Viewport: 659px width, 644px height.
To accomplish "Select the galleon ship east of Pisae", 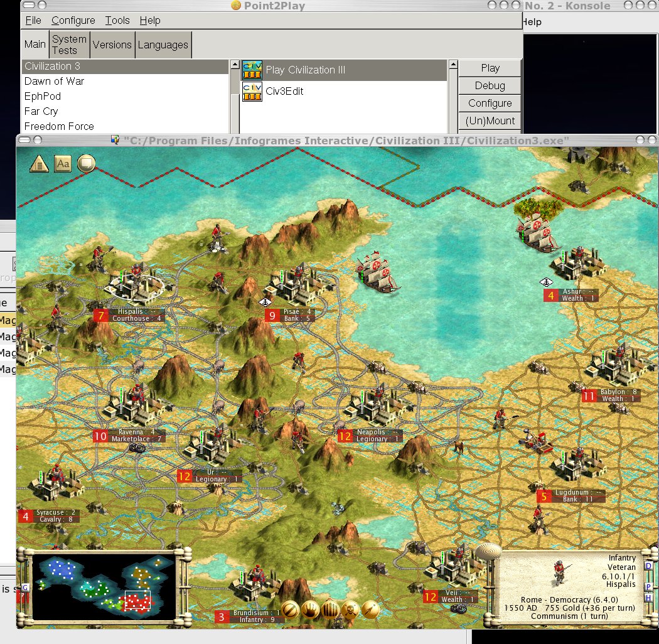I will tap(376, 272).
